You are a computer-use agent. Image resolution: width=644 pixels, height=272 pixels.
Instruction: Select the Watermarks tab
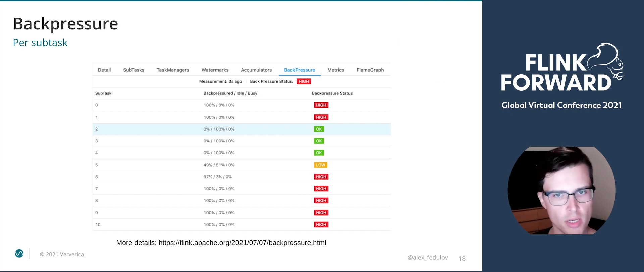point(215,70)
